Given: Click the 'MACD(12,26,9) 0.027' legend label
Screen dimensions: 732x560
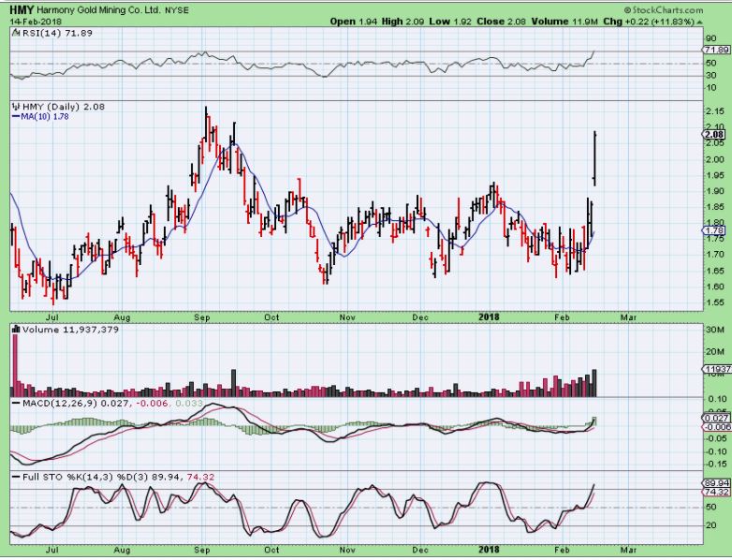Looking at the screenshot, I should pos(75,403).
